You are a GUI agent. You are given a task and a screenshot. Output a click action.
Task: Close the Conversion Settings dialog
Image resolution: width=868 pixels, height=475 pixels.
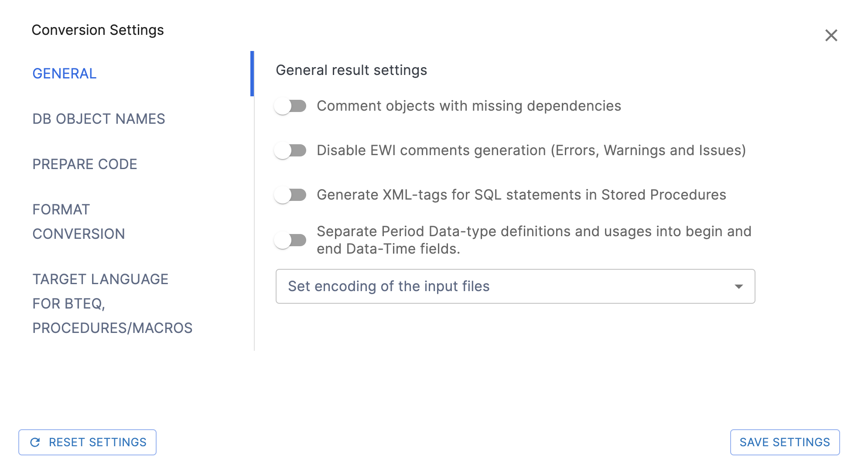point(831,35)
